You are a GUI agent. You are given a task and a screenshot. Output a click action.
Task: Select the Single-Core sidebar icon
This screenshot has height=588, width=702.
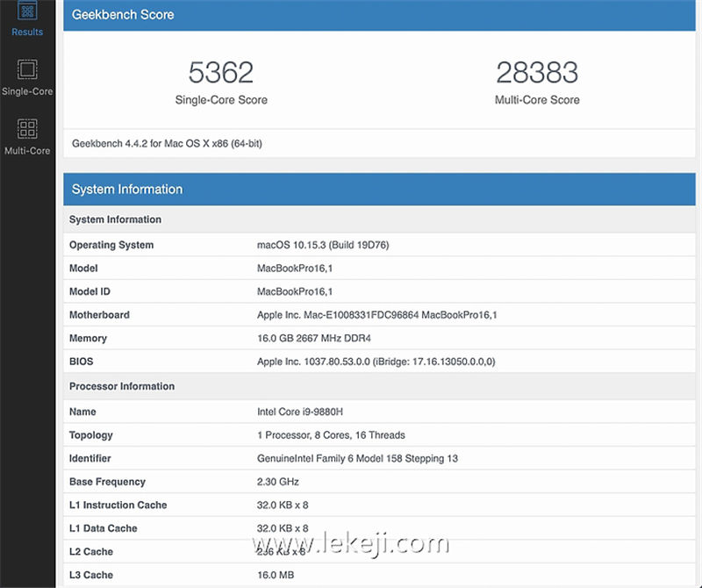[27, 69]
